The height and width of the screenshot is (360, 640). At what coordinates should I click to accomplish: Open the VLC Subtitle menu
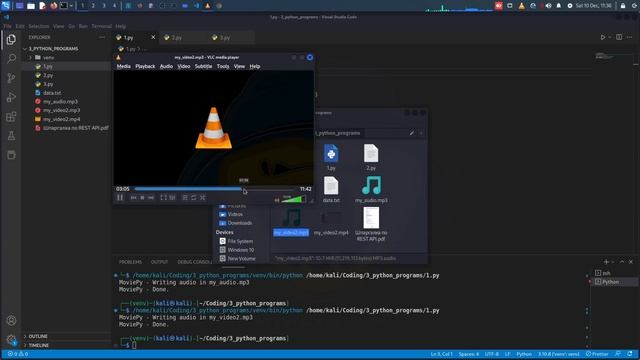point(203,66)
